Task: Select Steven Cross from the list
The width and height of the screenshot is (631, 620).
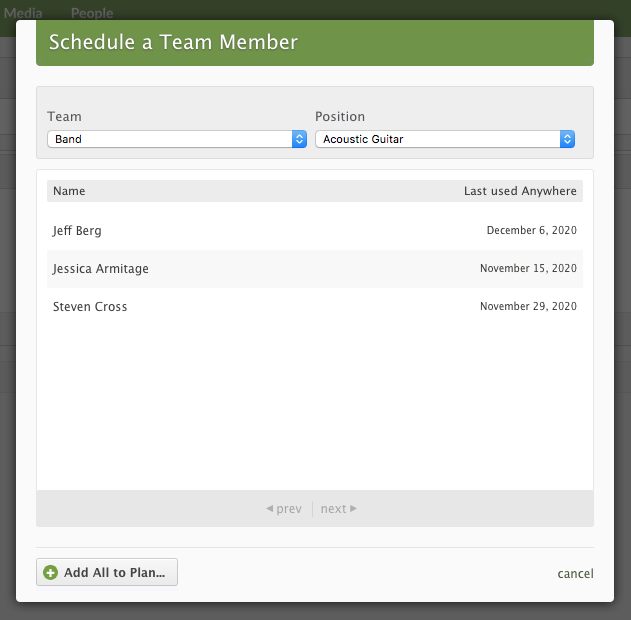Action: coord(90,307)
